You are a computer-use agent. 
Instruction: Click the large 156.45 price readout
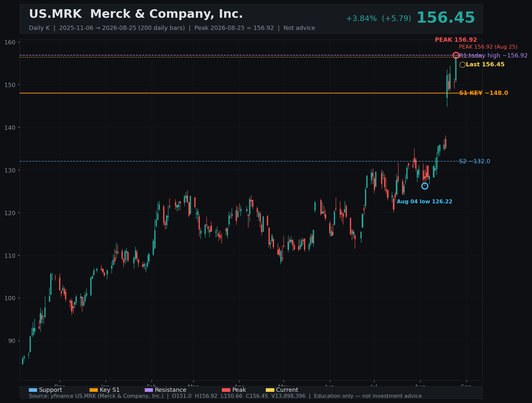446,18
